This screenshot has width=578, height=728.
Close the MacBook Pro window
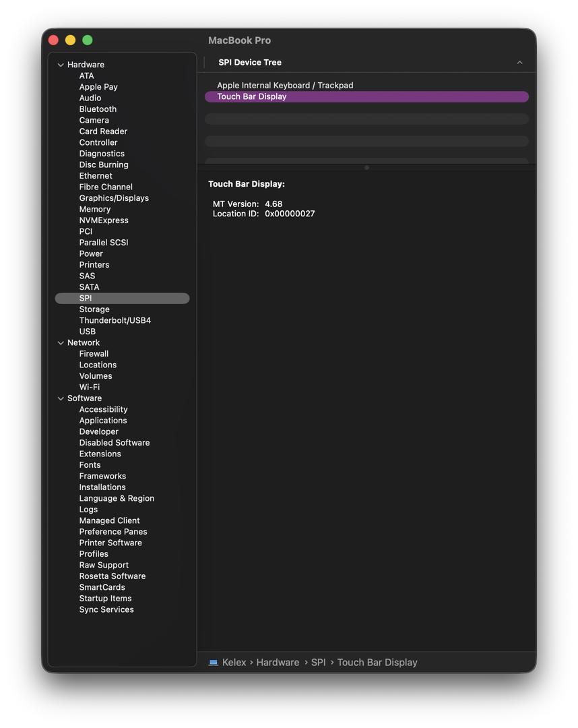(x=53, y=40)
